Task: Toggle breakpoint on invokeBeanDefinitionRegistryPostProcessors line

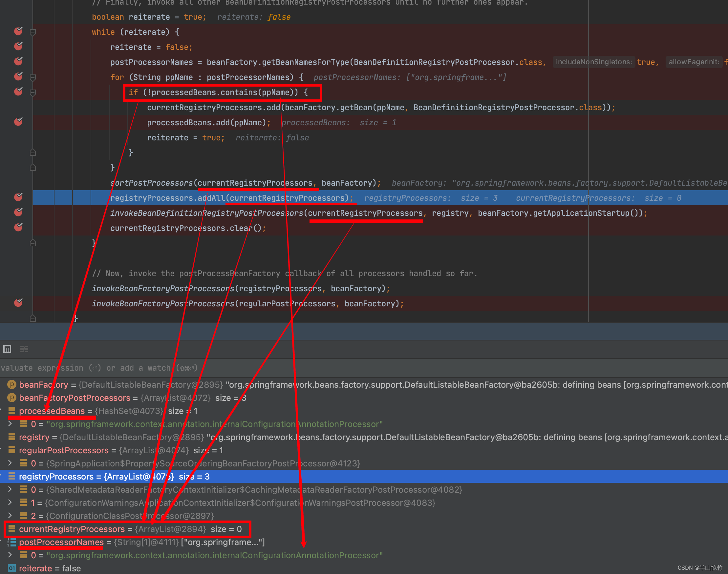Action: tap(18, 213)
